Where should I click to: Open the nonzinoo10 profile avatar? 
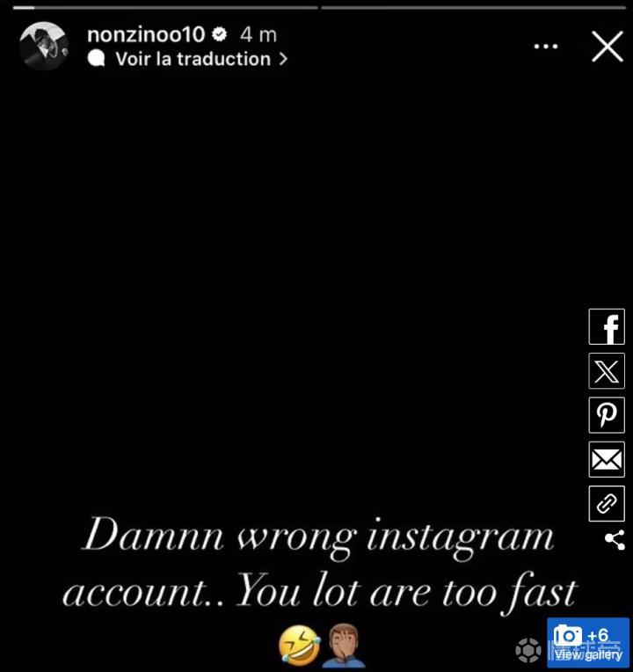(x=44, y=46)
